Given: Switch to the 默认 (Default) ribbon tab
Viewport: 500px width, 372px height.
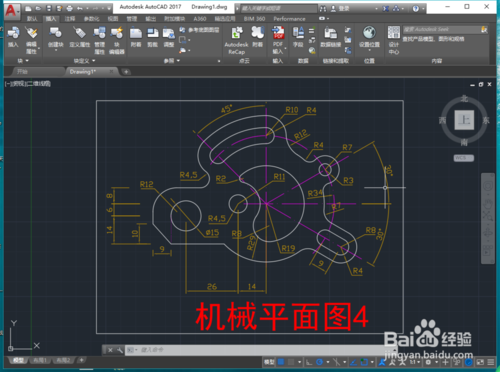Looking at the screenshot, I should pos(32,19).
